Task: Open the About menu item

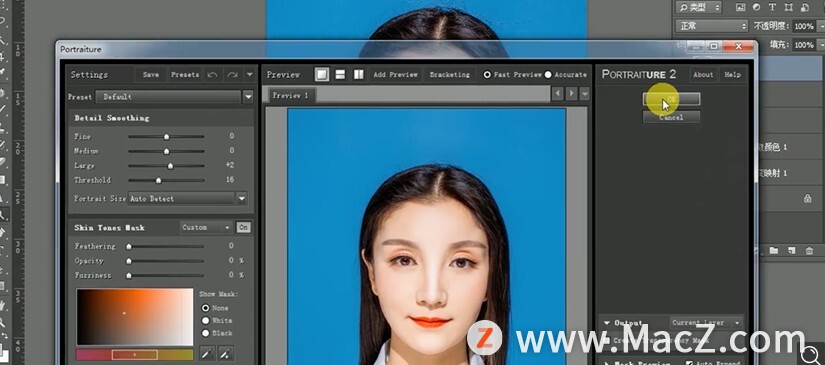Action: pos(703,75)
